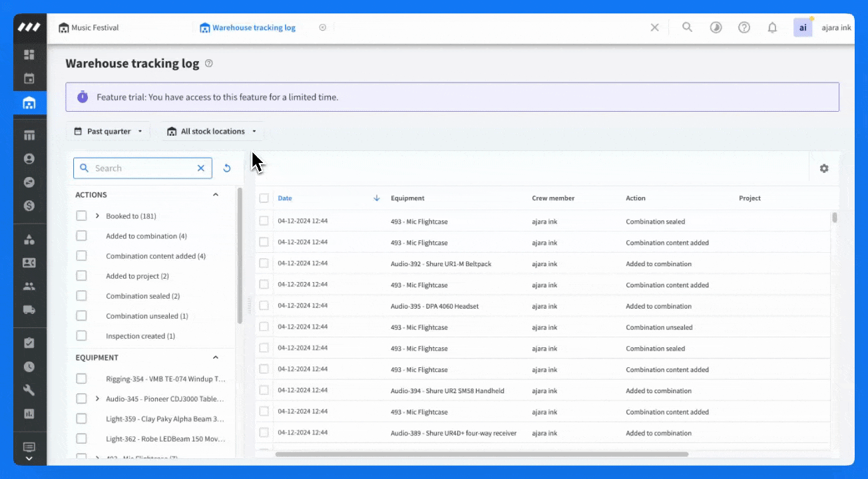Open the dollar financial icon in sidebar
This screenshot has height=479, width=868.
click(29, 206)
